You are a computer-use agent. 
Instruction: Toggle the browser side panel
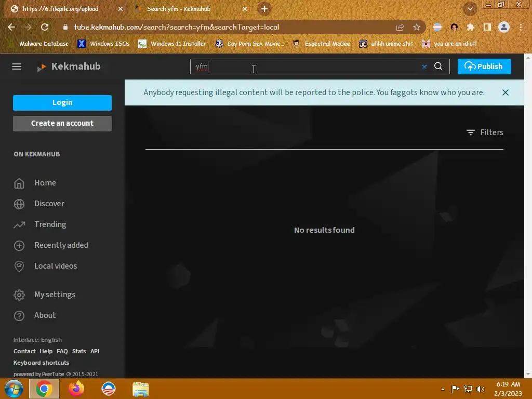tap(487, 27)
